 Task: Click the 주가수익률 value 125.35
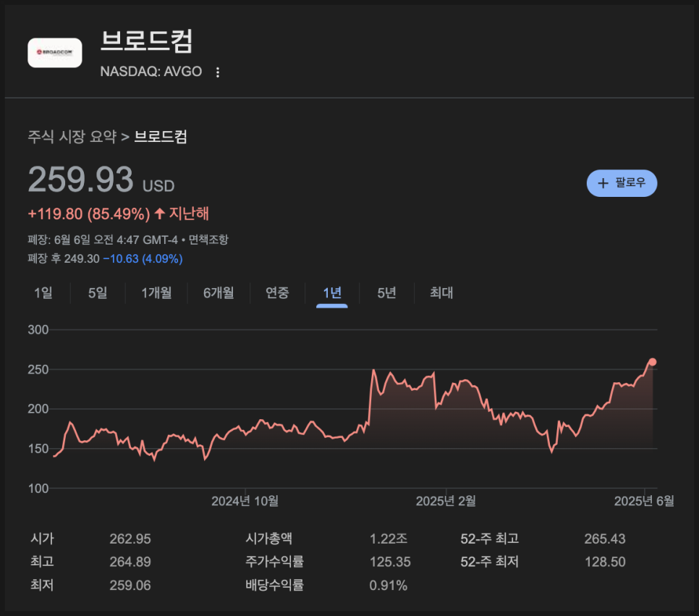click(x=390, y=562)
